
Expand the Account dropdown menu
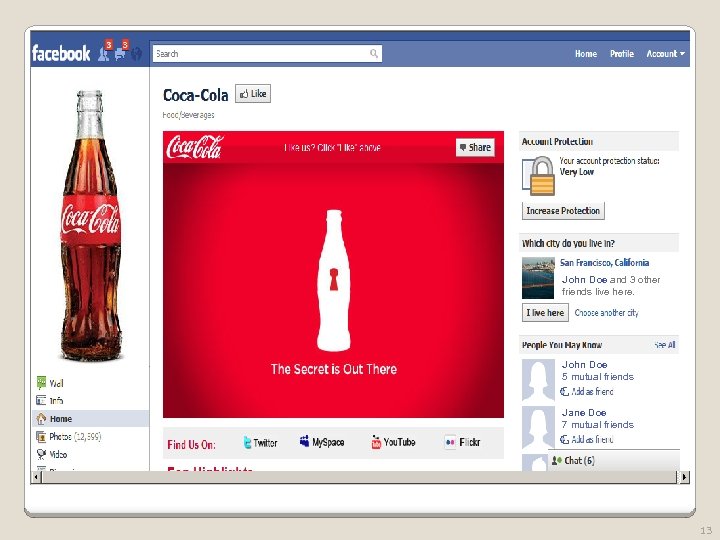pos(665,54)
